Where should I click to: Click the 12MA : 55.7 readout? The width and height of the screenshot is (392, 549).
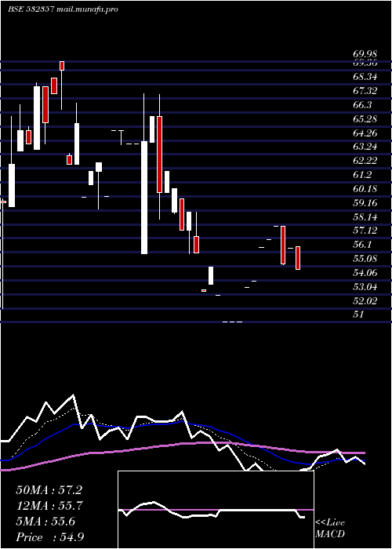coord(49,506)
